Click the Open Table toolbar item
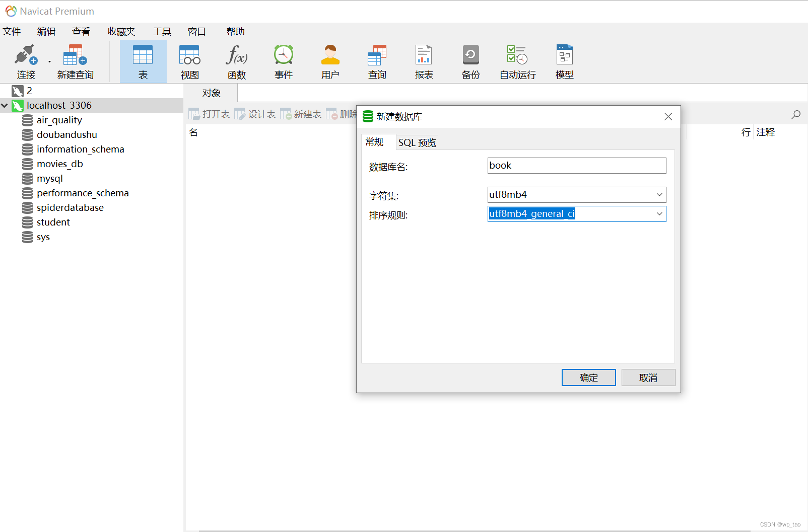 point(209,114)
